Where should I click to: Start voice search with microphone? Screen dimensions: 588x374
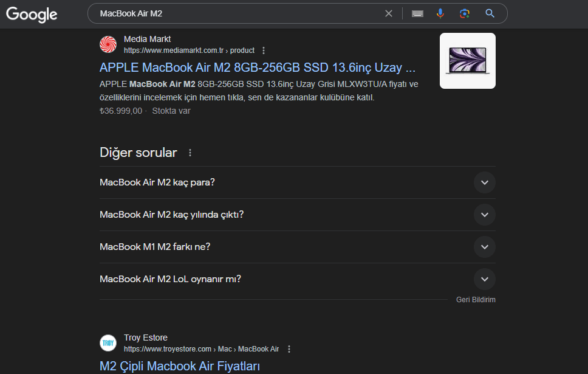point(440,13)
